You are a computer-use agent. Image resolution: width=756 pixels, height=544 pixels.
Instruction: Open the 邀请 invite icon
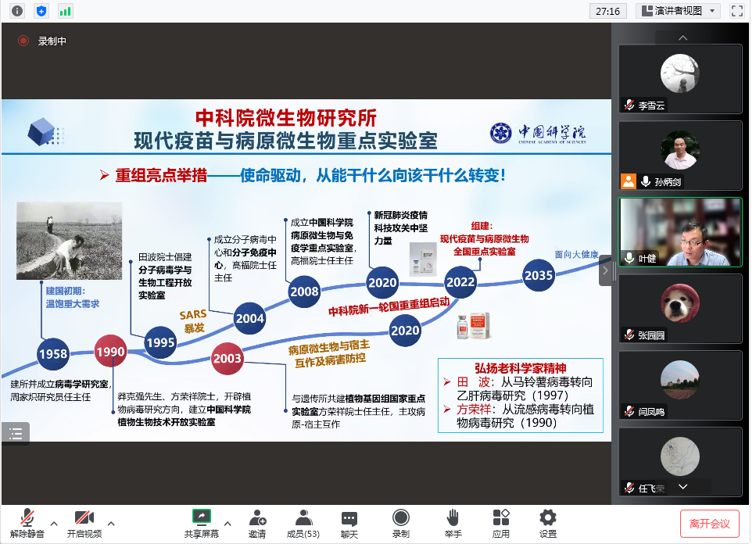pos(256,523)
